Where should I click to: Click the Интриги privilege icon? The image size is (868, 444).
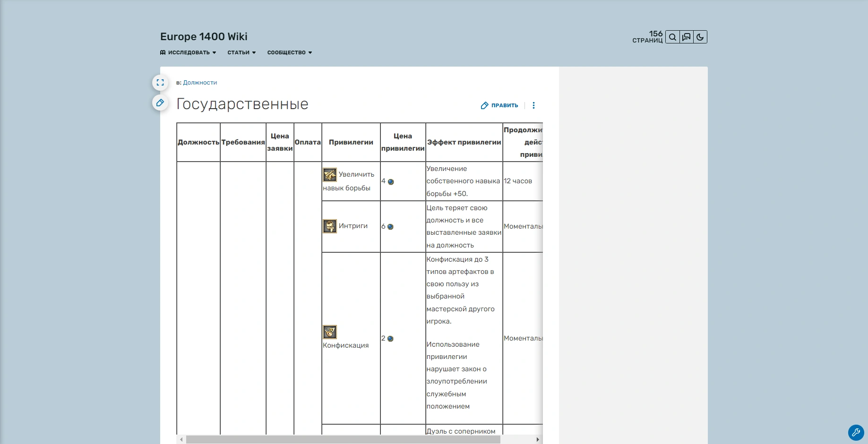(330, 226)
